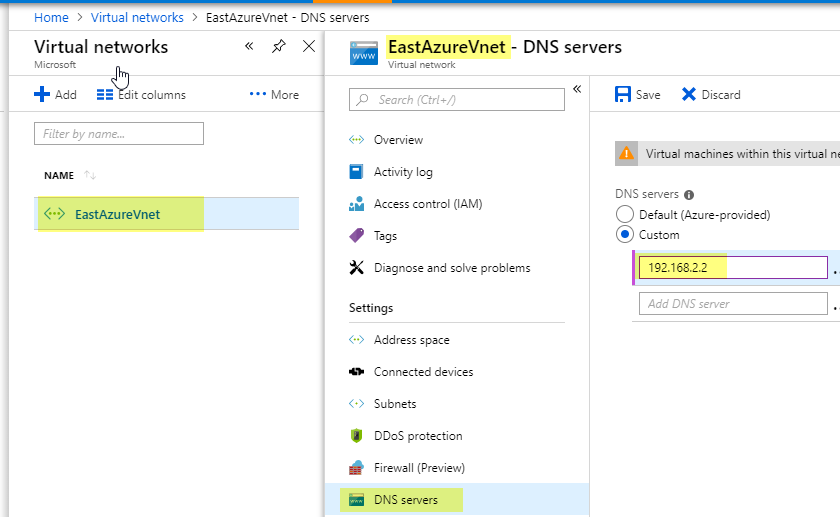
Task: Click the Diagnose wrench icon
Action: coord(356,267)
